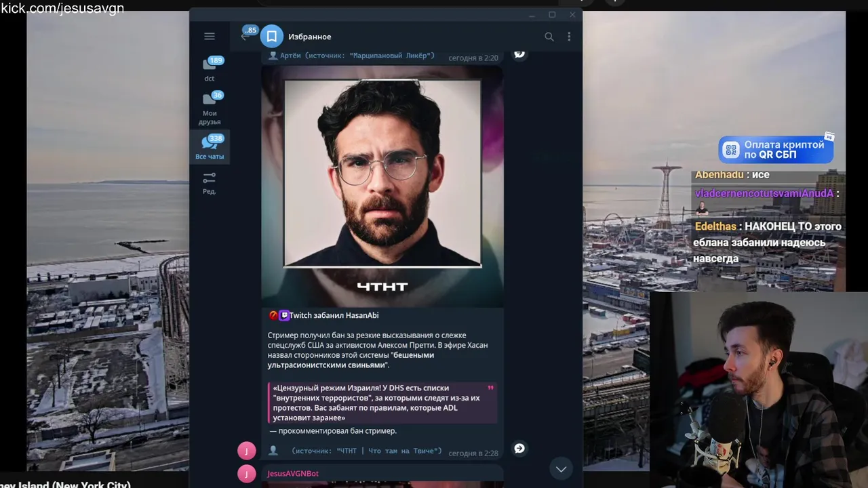Click the Избранное chat title
This screenshot has width=868, height=488.
pos(310,37)
